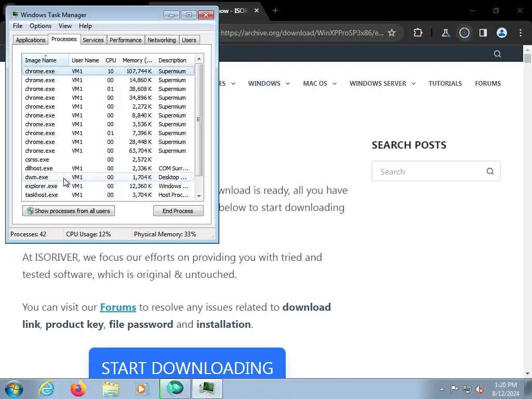
Task: Click the web page vertical scrollbar thumb
Action: (x=527, y=58)
